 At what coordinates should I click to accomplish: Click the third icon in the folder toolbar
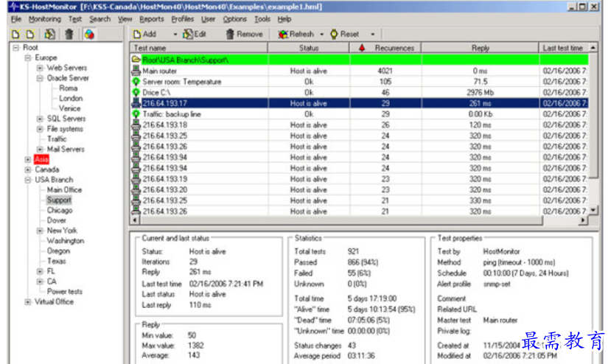[x=49, y=35]
